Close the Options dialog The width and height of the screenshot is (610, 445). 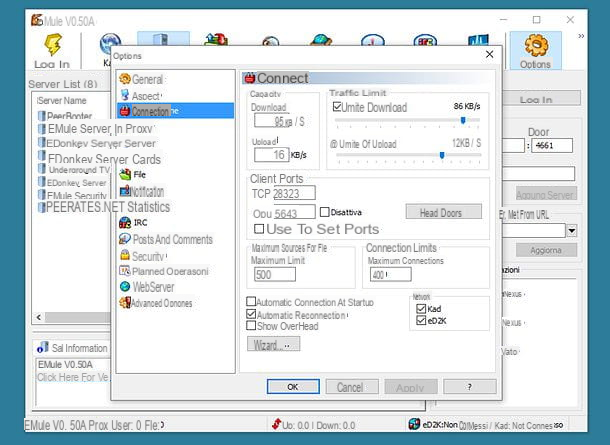coord(490,54)
